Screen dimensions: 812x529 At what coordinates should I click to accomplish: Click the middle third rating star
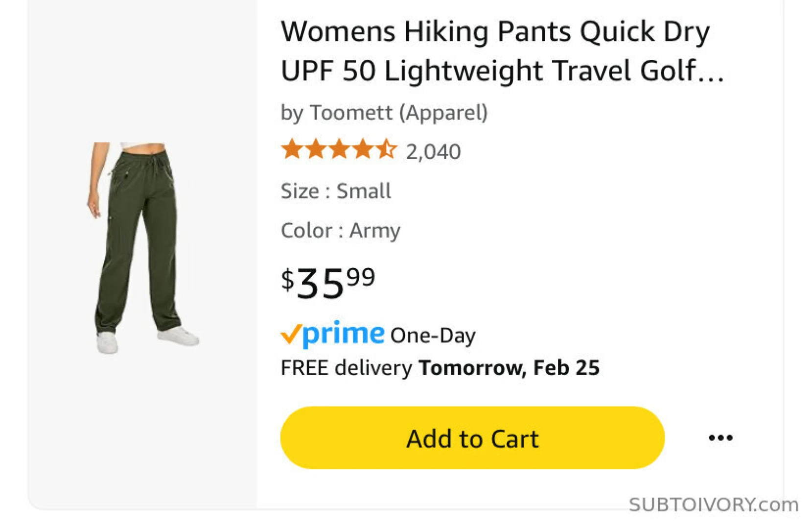(339, 149)
